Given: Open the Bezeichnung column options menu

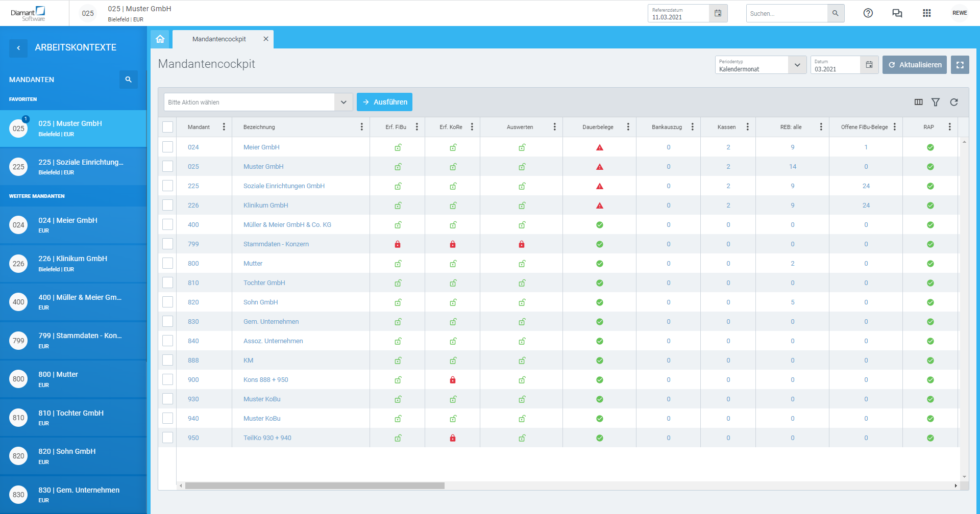Looking at the screenshot, I should click(361, 127).
